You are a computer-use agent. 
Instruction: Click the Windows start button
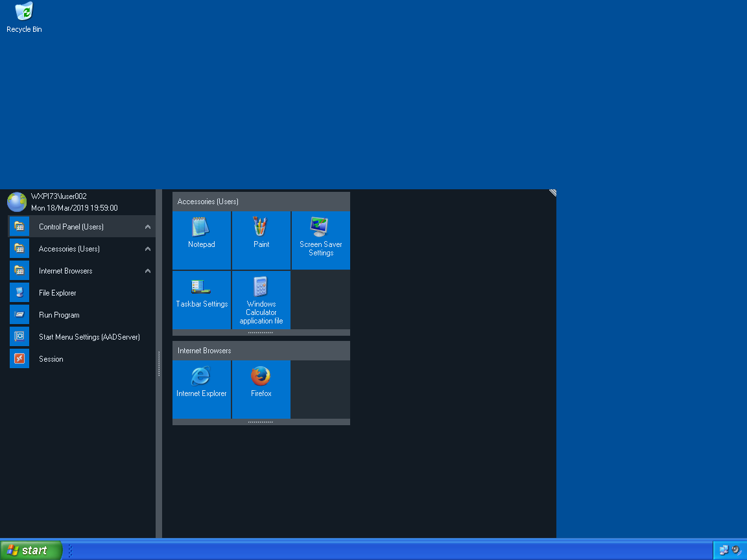click(x=31, y=550)
